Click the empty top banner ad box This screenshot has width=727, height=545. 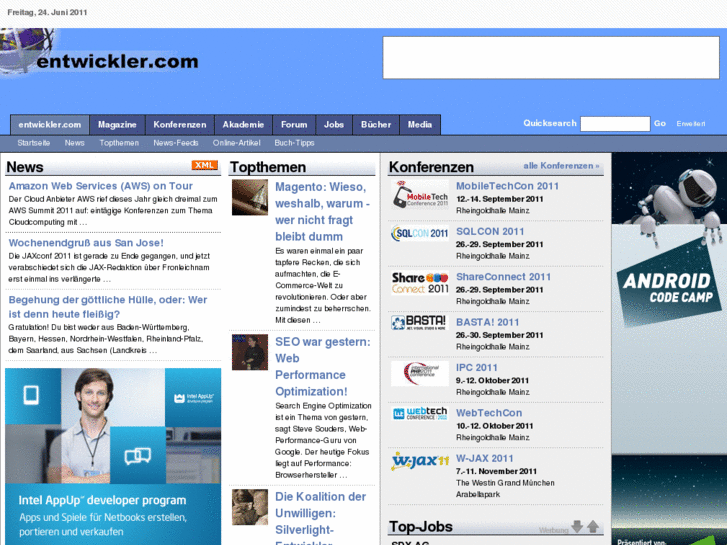coord(551,58)
